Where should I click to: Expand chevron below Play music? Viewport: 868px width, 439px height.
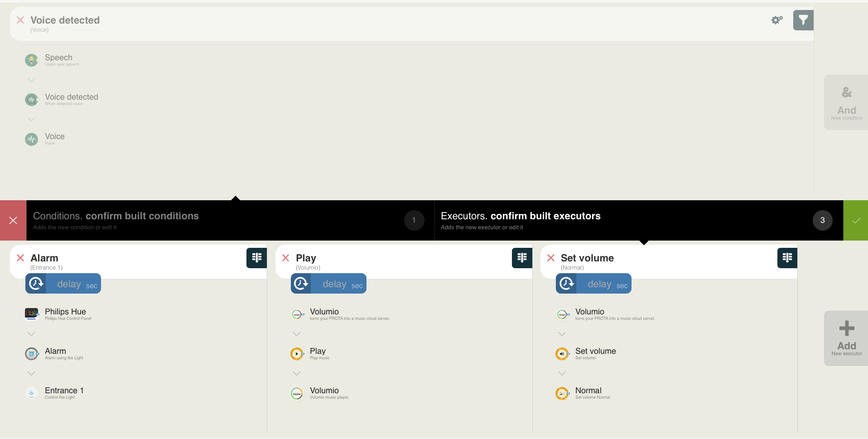pos(297,373)
